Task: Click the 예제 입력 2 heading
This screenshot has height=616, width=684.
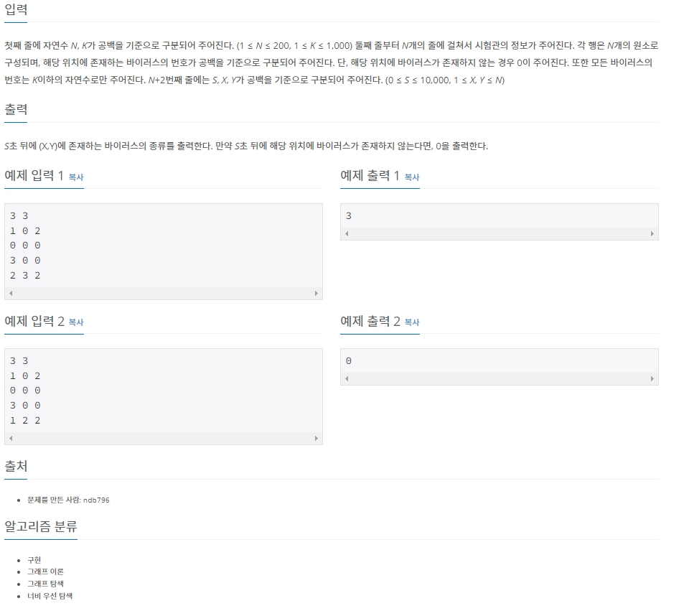Action: [x=34, y=321]
